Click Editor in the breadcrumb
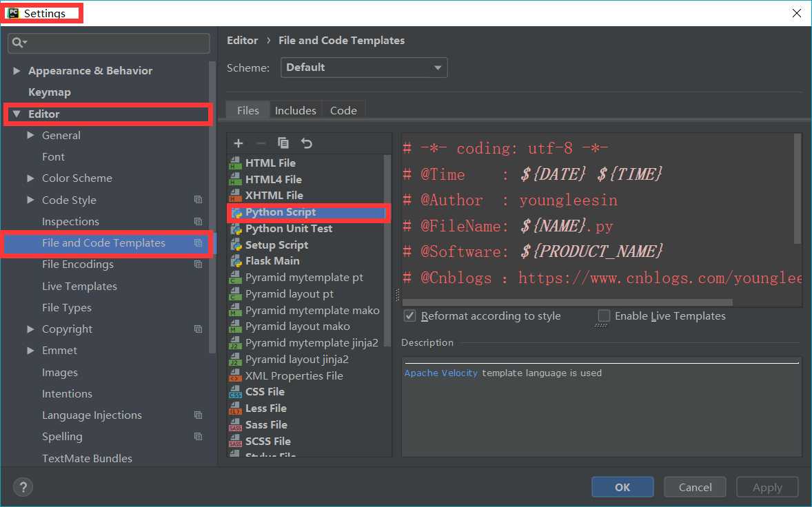Screen dimensions: 812x507 coord(243,41)
